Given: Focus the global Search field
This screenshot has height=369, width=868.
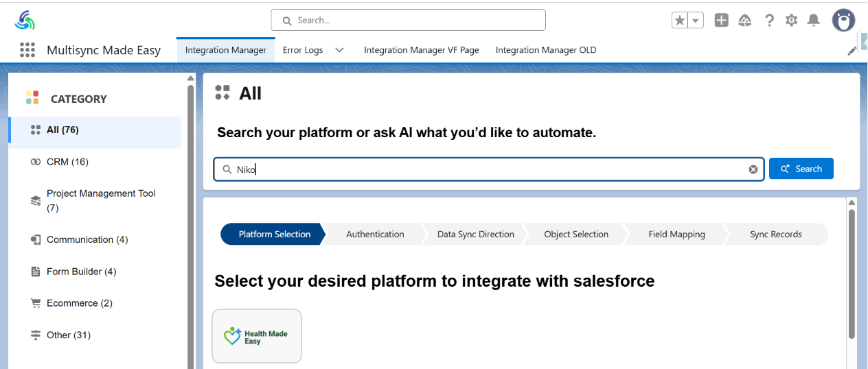Looking at the screenshot, I should [x=408, y=20].
